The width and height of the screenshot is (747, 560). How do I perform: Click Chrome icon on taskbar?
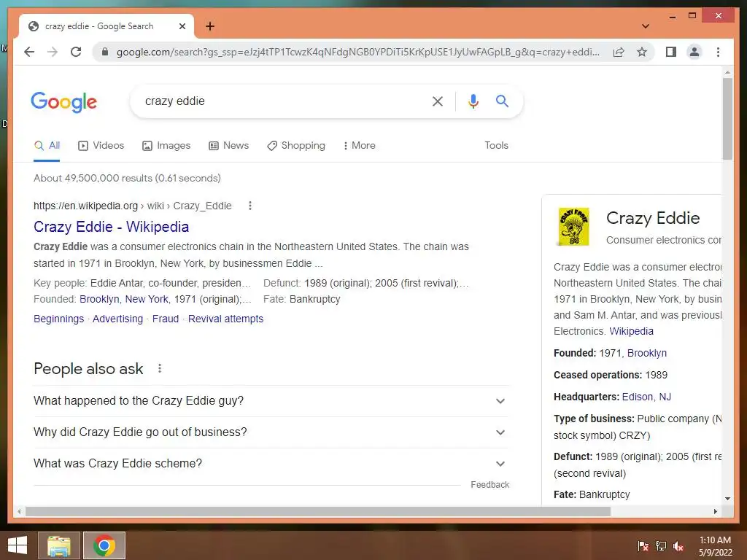click(x=104, y=545)
